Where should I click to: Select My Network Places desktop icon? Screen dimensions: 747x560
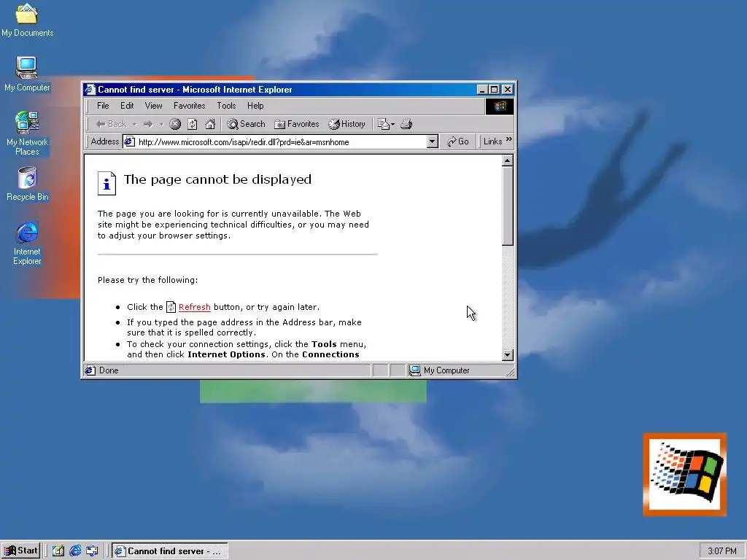(27, 133)
